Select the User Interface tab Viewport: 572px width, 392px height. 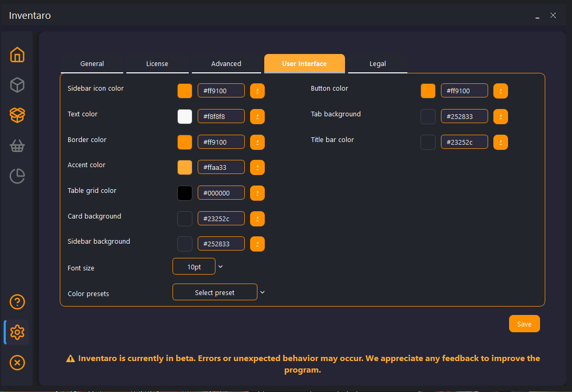pyautogui.click(x=304, y=63)
